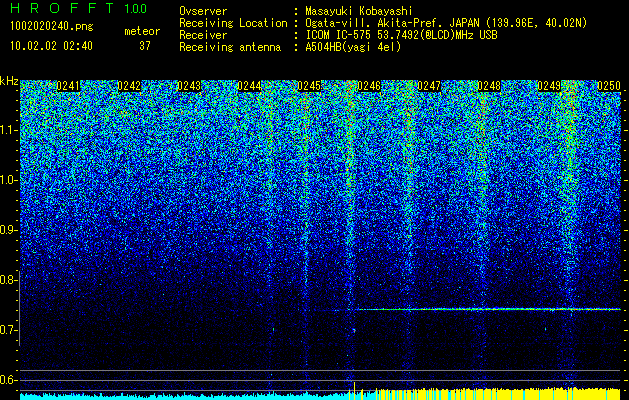Click the 0246 time marker
The width and height of the screenshot is (629, 400).
tap(369, 86)
